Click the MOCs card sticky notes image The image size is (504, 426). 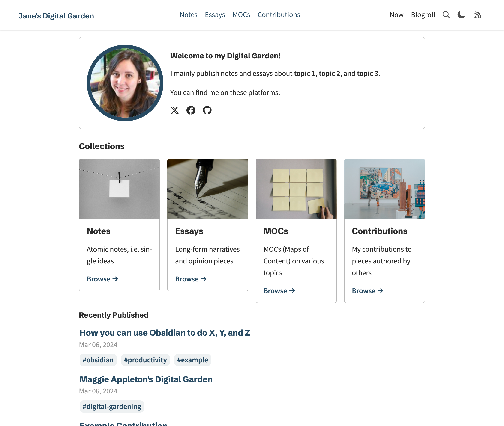click(296, 189)
